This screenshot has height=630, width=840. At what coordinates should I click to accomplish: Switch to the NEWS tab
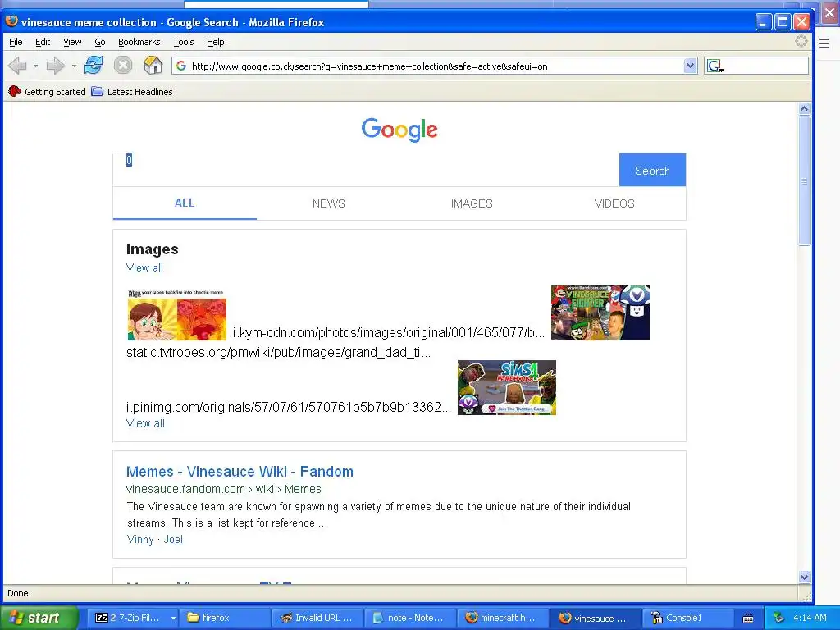[328, 203]
